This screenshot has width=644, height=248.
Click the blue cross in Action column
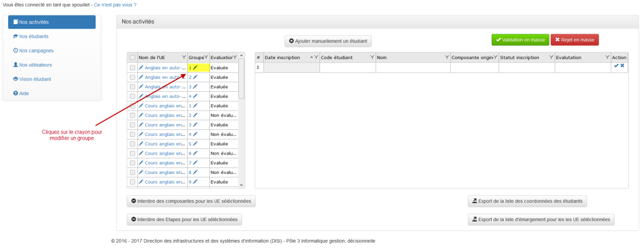pos(623,65)
